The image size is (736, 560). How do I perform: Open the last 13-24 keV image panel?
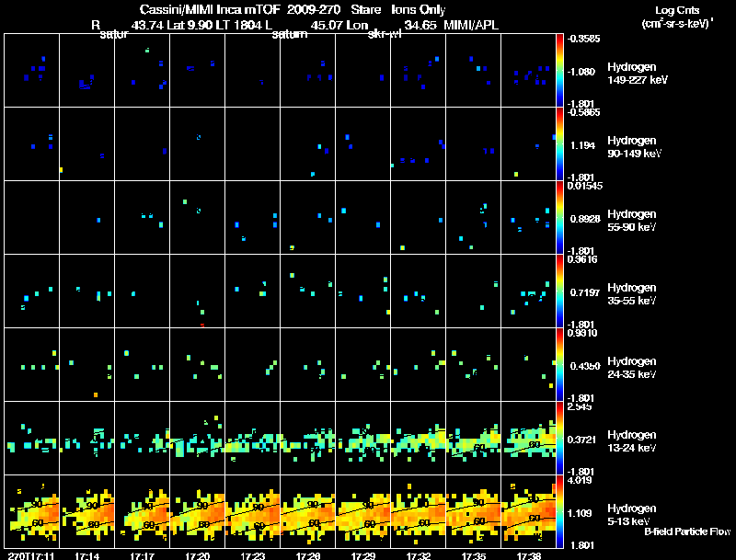(x=529, y=439)
